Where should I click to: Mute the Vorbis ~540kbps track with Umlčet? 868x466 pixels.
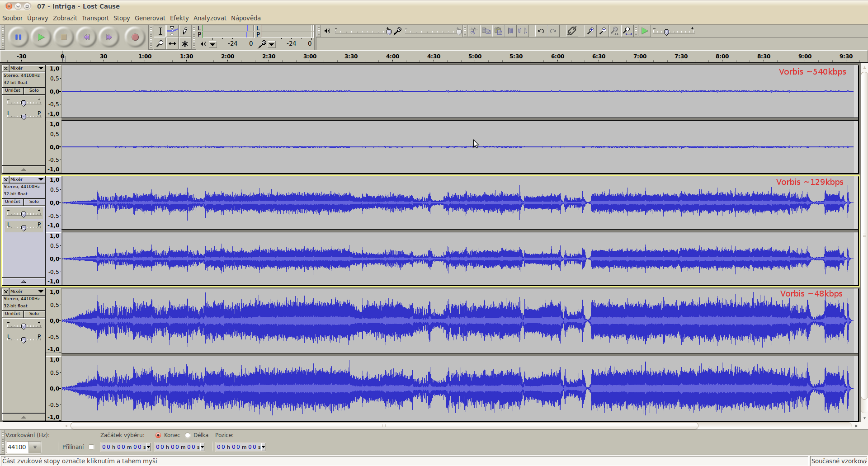[13, 90]
